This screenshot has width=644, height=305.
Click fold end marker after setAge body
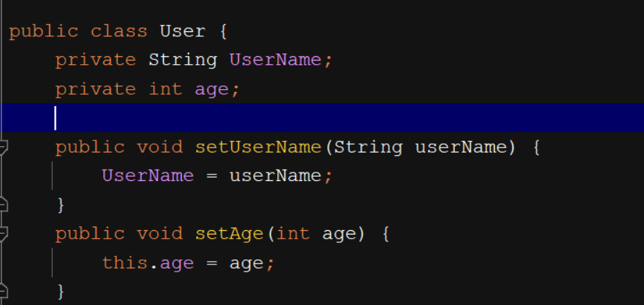[x=4, y=291]
